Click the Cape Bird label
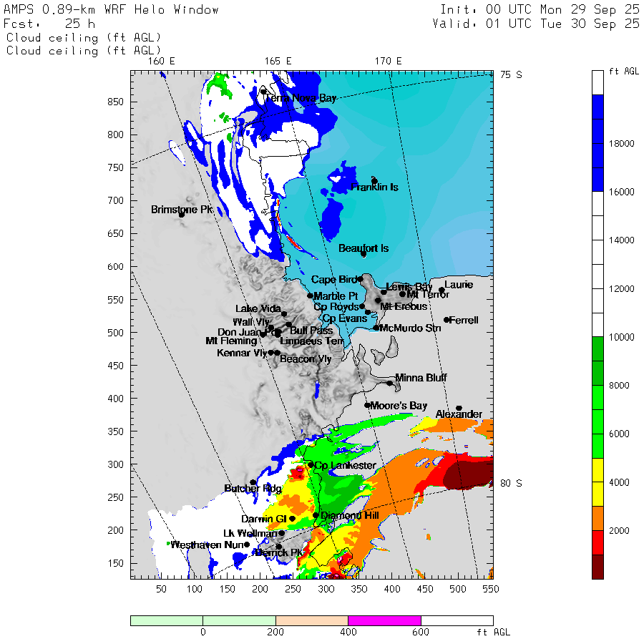This screenshot has height=644, width=644. pyautogui.click(x=333, y=280)
